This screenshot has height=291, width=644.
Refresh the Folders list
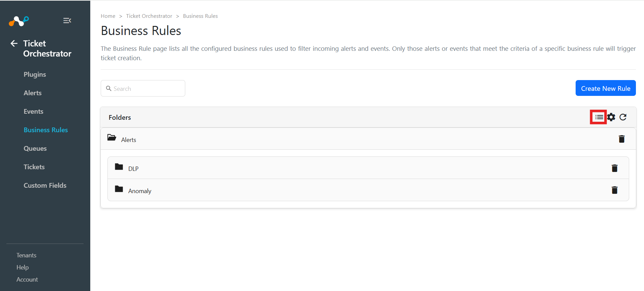(x=623, y=117)
